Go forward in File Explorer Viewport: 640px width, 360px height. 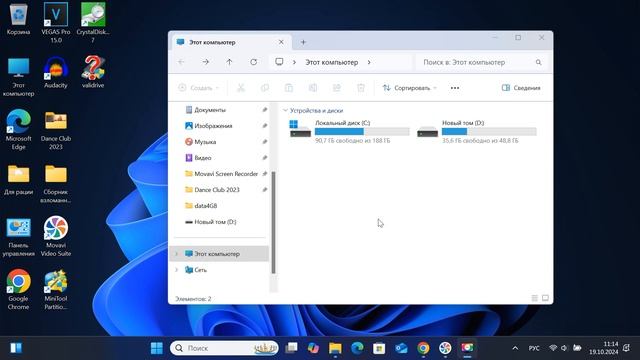205,62
